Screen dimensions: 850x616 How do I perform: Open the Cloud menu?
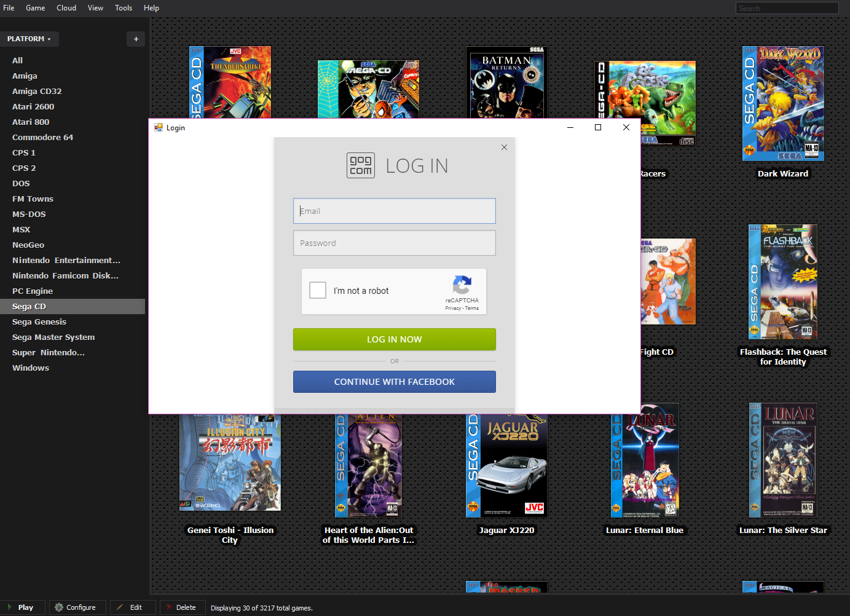(66, 8)
